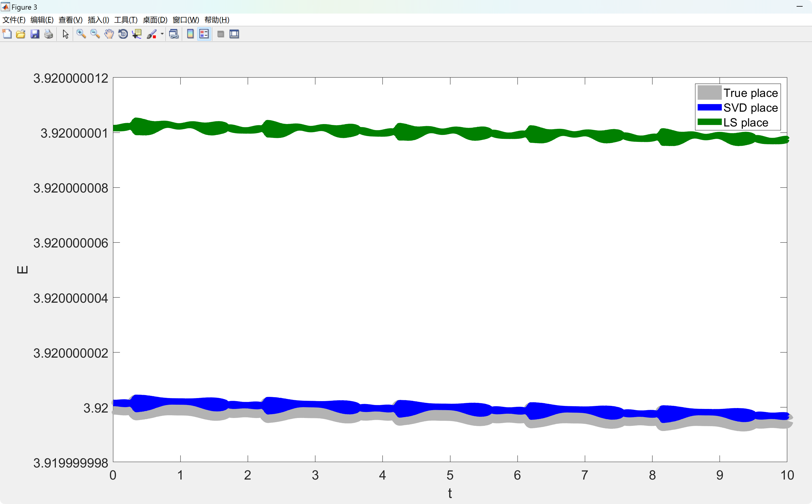
Task: Activate the Data Cursor tool
Action: [x=137, y=34]
